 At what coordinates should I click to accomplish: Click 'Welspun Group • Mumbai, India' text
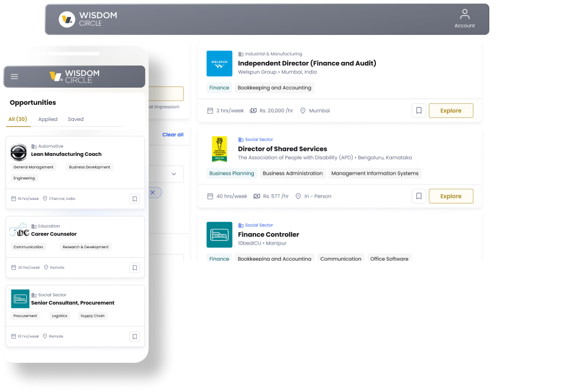(277, 72)
